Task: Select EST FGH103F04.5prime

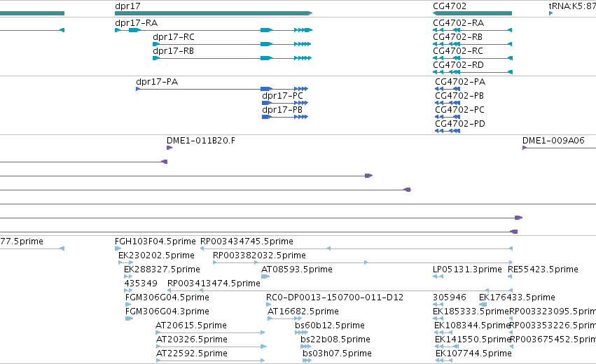Action: point(118,248)
